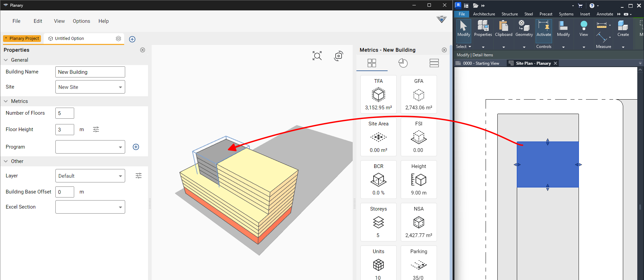Switch to the Architecture ribbon tab in Revit

coord(484,14)
